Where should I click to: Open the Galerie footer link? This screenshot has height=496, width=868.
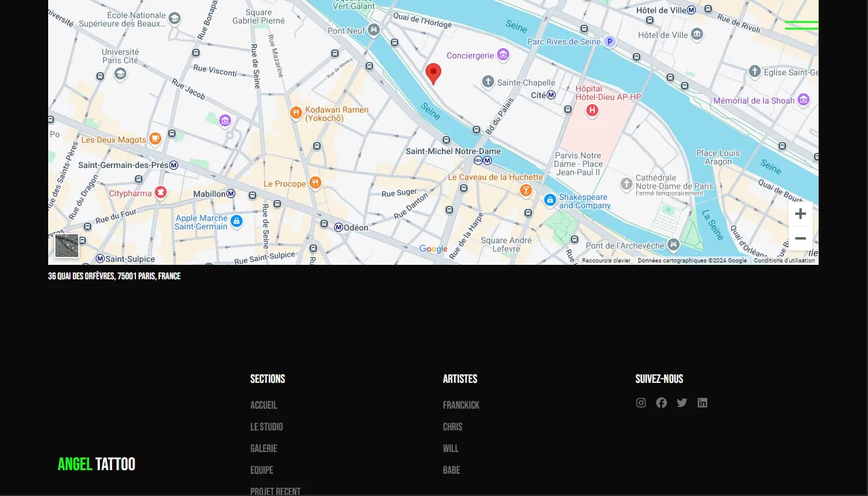tap(264, 448)
